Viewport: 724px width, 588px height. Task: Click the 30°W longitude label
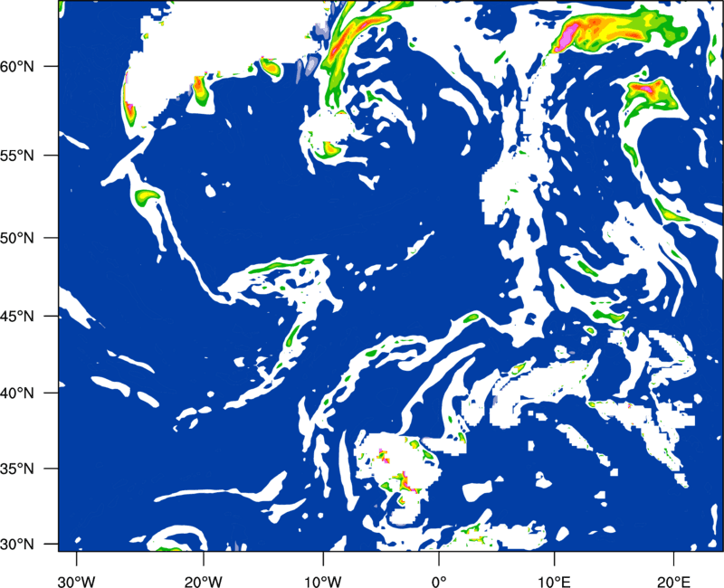tap(77, 582)
